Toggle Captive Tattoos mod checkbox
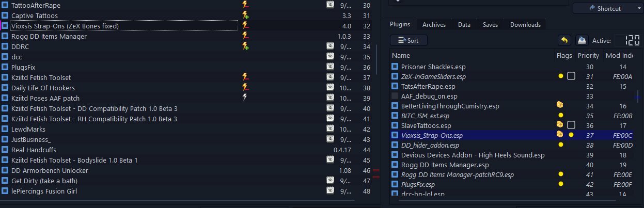Image resolution: width=644 pixels, height=208 pixels. click(5, 15)
